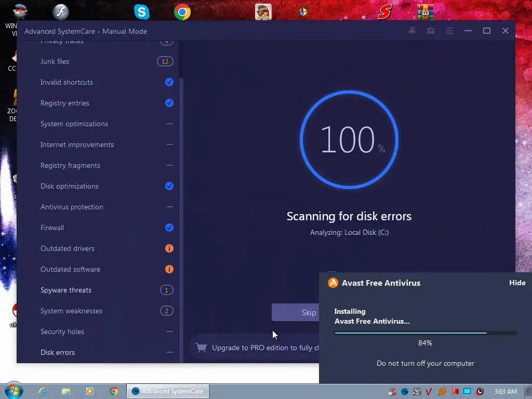532x399 pixels.
Task: Click the Junk files count badge 12
Action: point(165,61)
